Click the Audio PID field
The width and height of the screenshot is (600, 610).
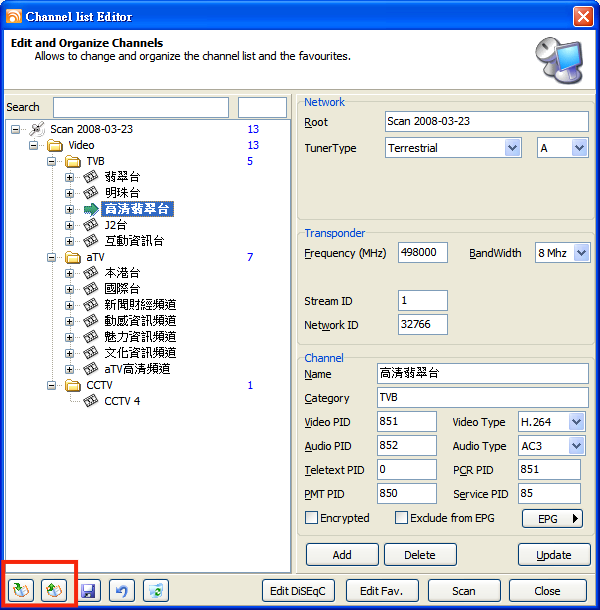pos(407,445)
